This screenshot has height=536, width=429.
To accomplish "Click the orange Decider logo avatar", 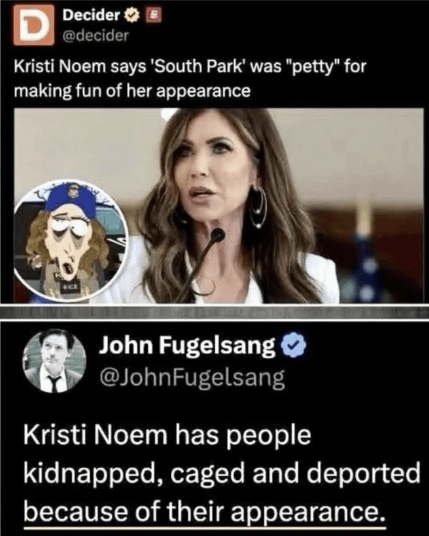I will click(x=33, y=25).
